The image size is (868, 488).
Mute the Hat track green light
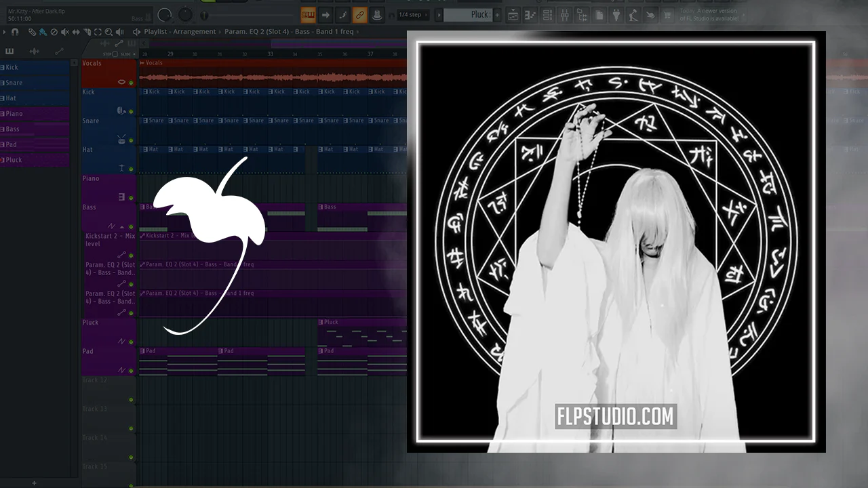(131, 169)
